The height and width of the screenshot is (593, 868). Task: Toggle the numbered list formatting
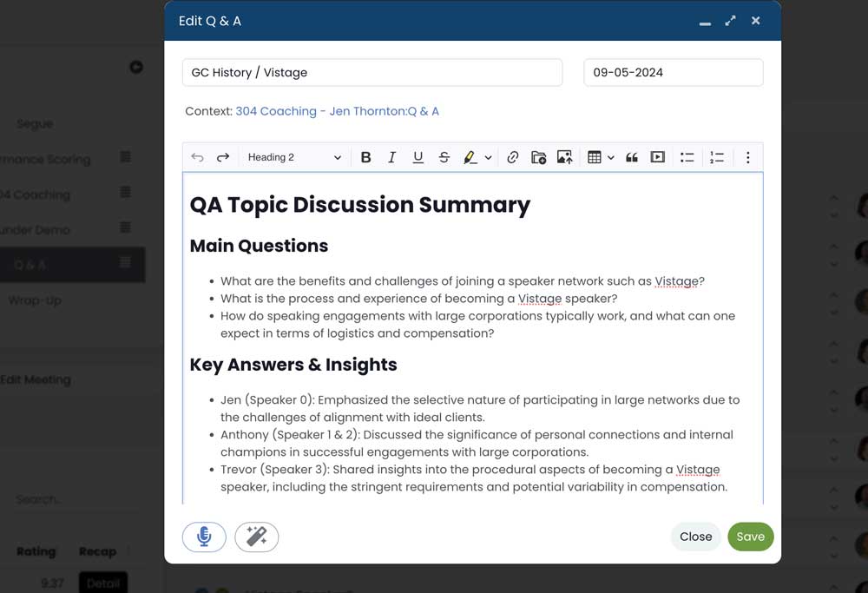717,157
